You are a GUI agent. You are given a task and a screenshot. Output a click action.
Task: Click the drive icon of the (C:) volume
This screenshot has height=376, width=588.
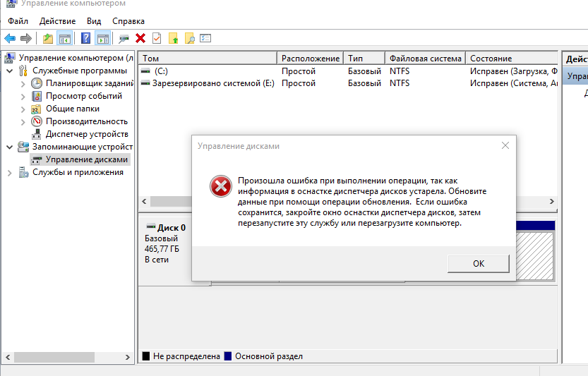(x=145, y=71)
